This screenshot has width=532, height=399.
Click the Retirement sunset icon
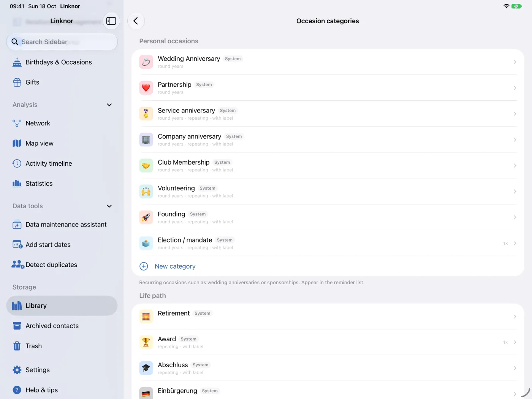(x=146, y=316)
